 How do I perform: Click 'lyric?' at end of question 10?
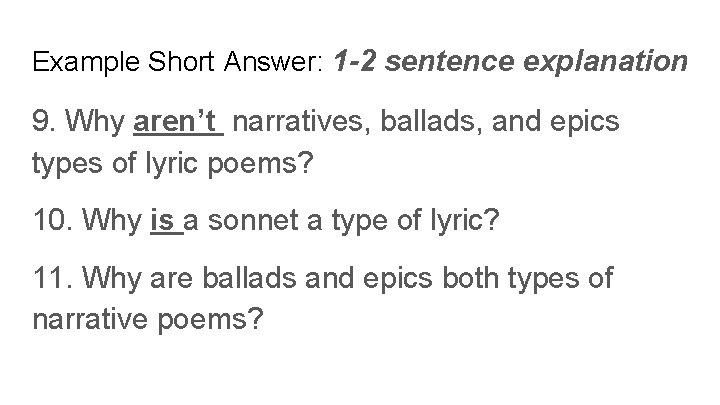pos(464,221)
